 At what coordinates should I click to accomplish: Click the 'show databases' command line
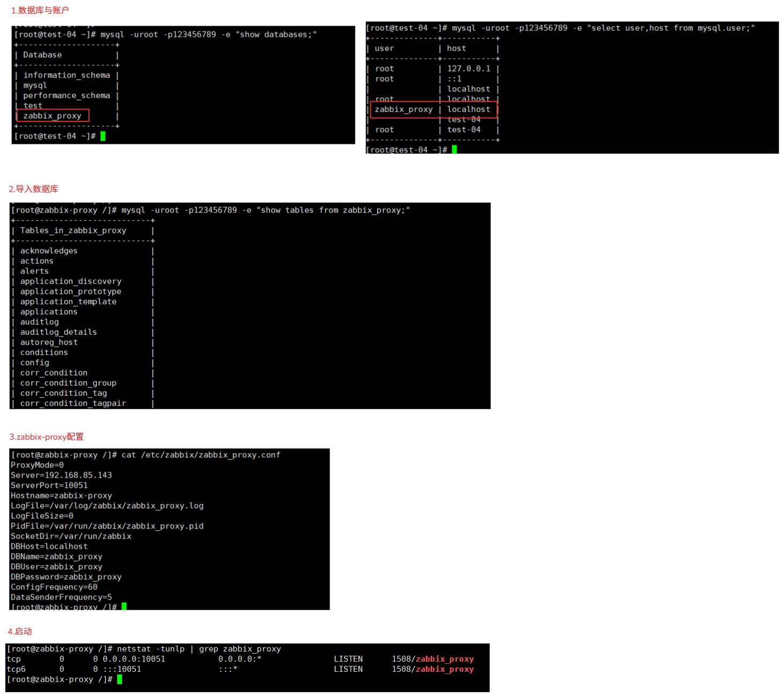(165, 34)
